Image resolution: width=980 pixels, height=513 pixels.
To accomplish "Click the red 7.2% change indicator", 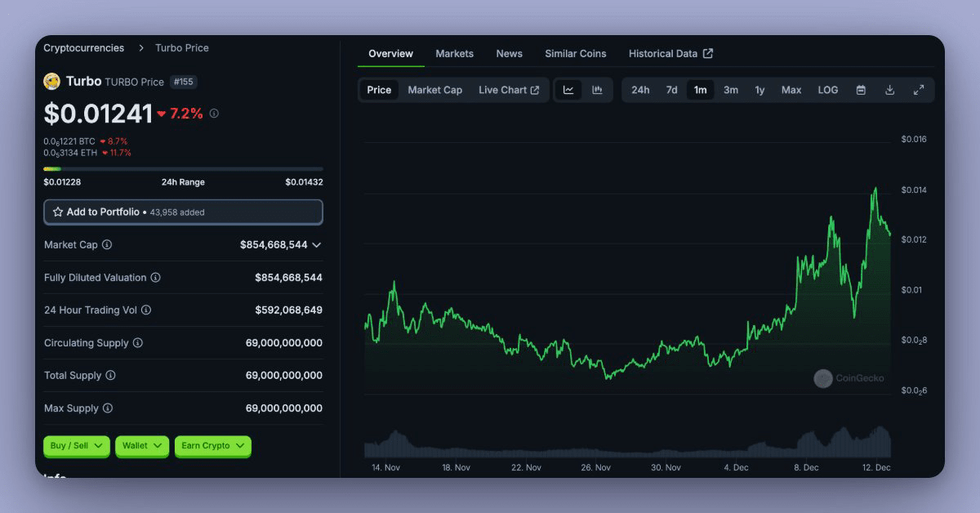I will click(180, 114).
